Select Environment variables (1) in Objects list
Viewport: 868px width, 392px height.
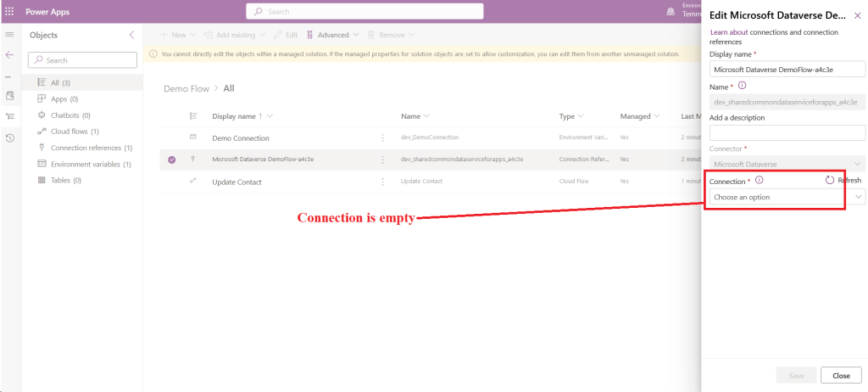pos(82,164)
